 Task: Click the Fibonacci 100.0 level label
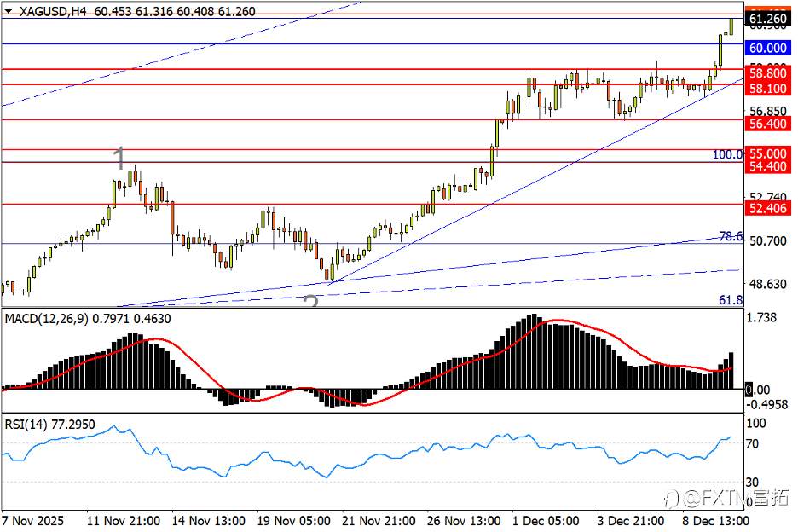click(x=727, y=154)
